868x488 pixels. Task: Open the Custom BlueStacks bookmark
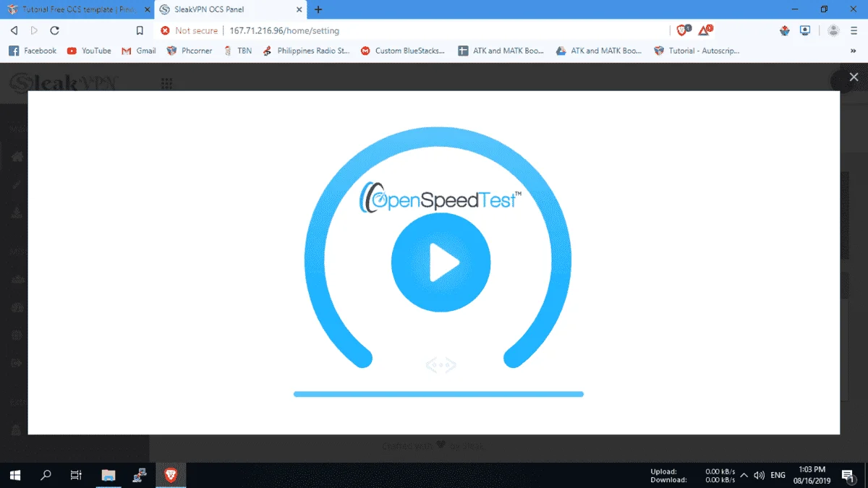pyautogui.click(x=404, y=51)
